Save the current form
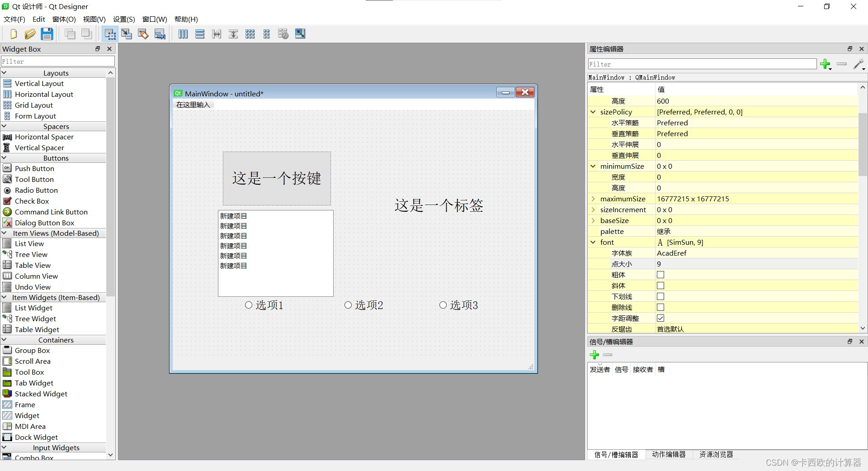This screenshot has height=471, width=868. coord(47,34)
